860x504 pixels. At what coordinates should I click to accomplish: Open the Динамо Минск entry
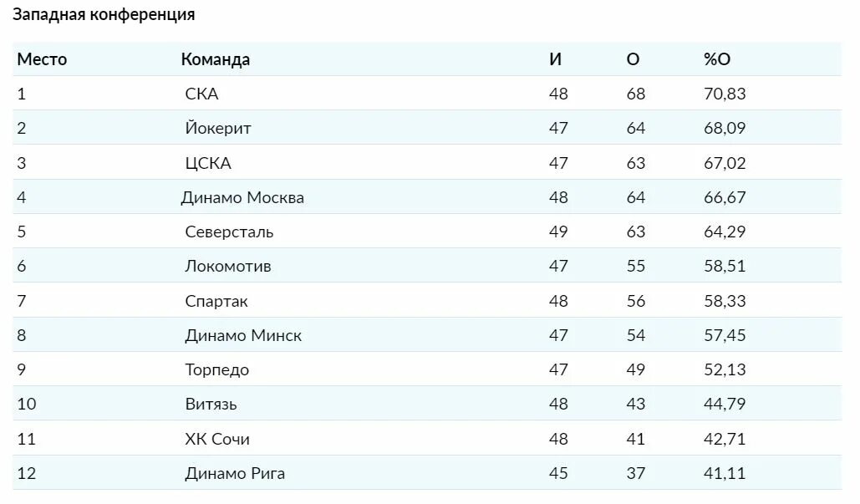point(243,335)
